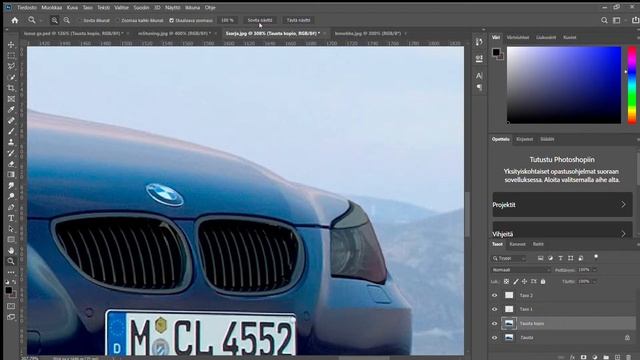Switch to the Kanavat tab
Screen dimensions: 640x360
coord(518,244)
